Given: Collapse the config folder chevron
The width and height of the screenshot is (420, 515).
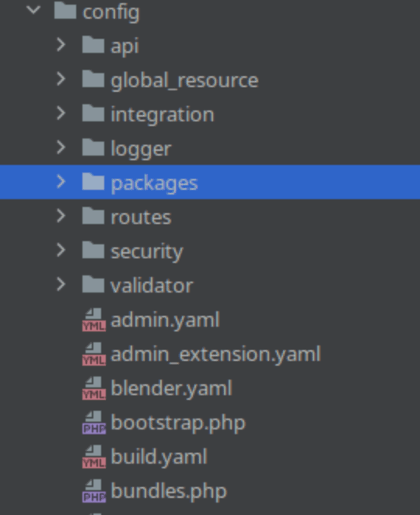Looking at the screenshot, I should point(33,10).
